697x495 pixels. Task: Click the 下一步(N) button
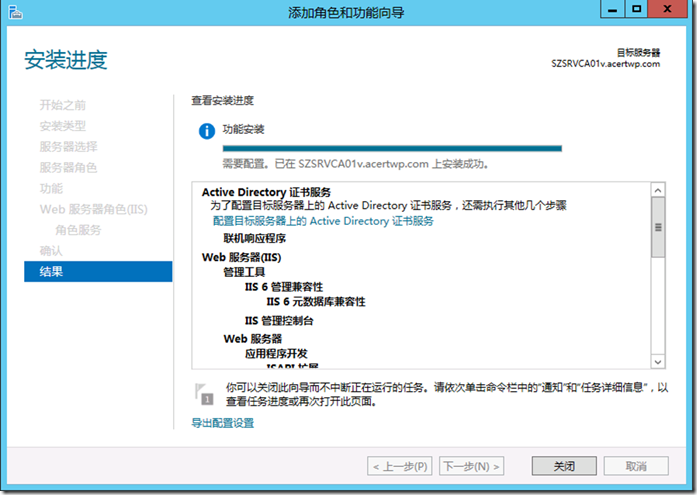click(x=472, y=466)
